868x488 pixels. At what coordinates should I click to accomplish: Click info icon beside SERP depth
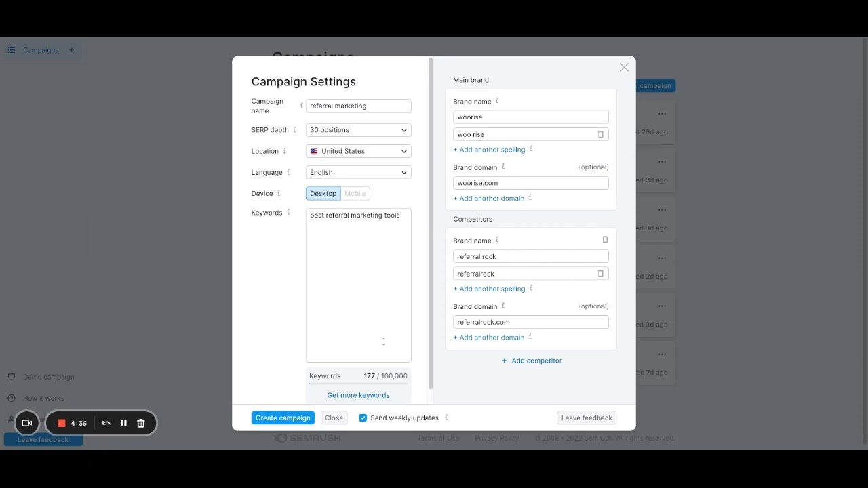[x=294, y=129]
